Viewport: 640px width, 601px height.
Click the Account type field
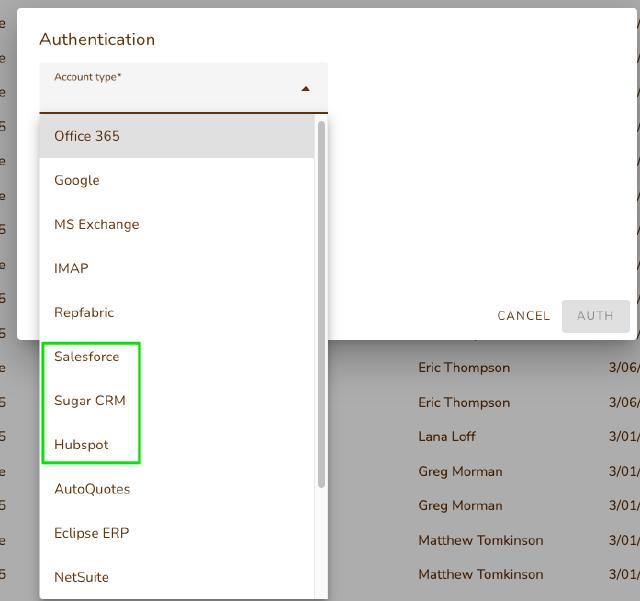(184, 88)
